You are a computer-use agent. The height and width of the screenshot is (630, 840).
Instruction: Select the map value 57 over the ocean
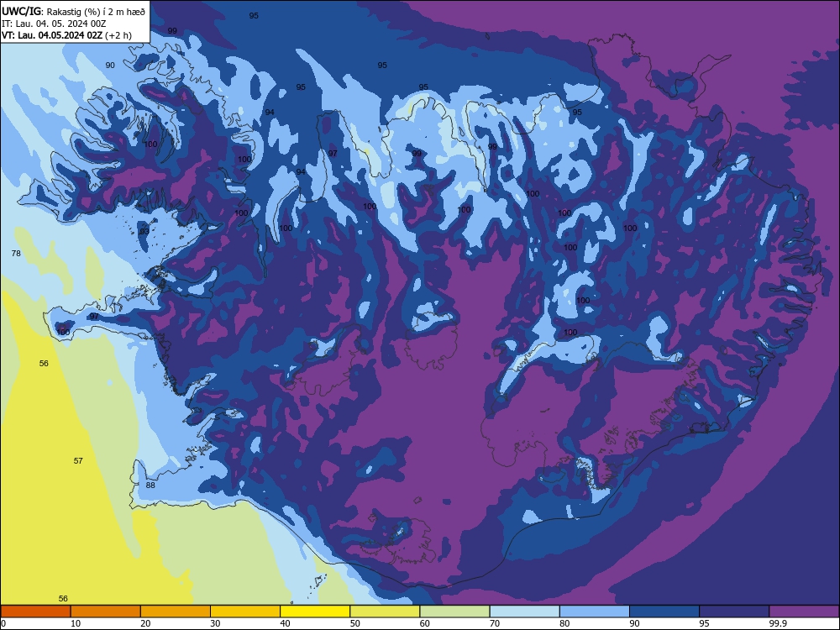pos(78,460)
